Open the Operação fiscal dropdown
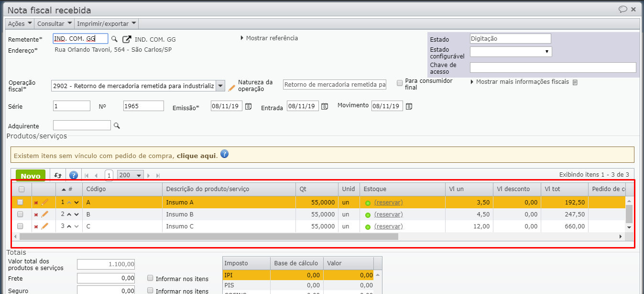 pyautogui.click(x=220, y=86)
